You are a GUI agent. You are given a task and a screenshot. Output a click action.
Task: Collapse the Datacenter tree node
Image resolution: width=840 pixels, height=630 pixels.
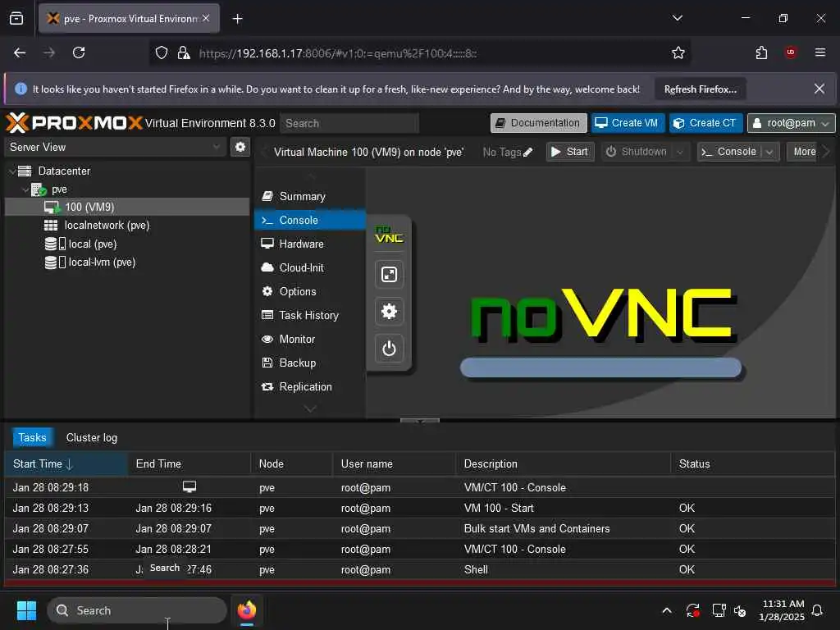point(11,171)
